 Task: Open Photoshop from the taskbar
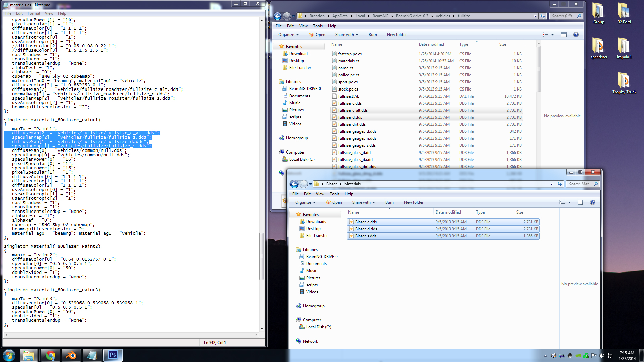[113, 355]
